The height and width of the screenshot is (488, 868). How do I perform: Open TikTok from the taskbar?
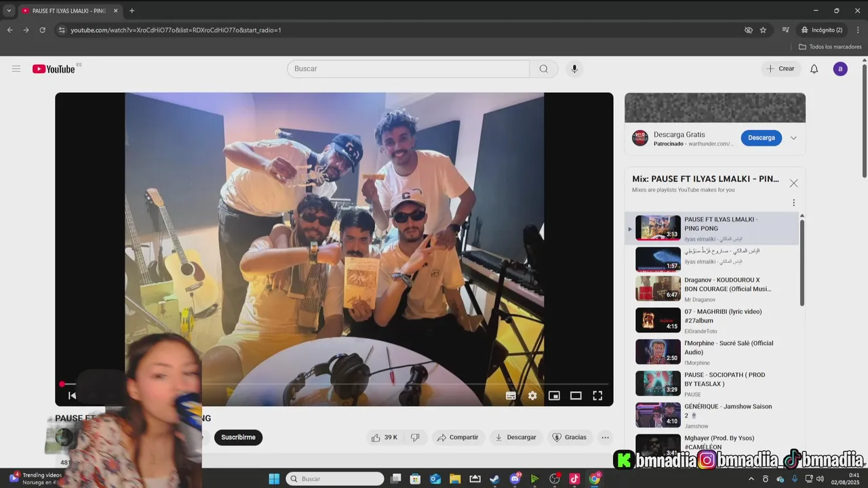pyautogui.click(x=574, y=479)
